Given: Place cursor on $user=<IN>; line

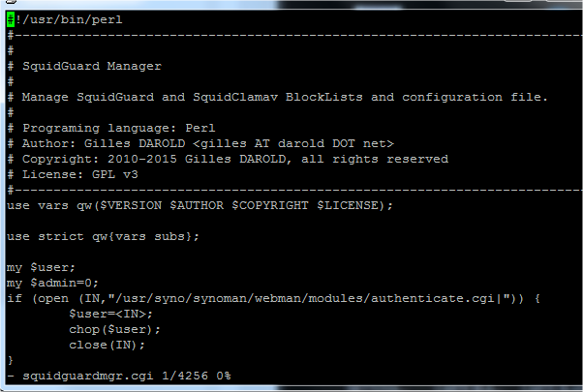Looking at the screenshot, I should tap(110, 315).
